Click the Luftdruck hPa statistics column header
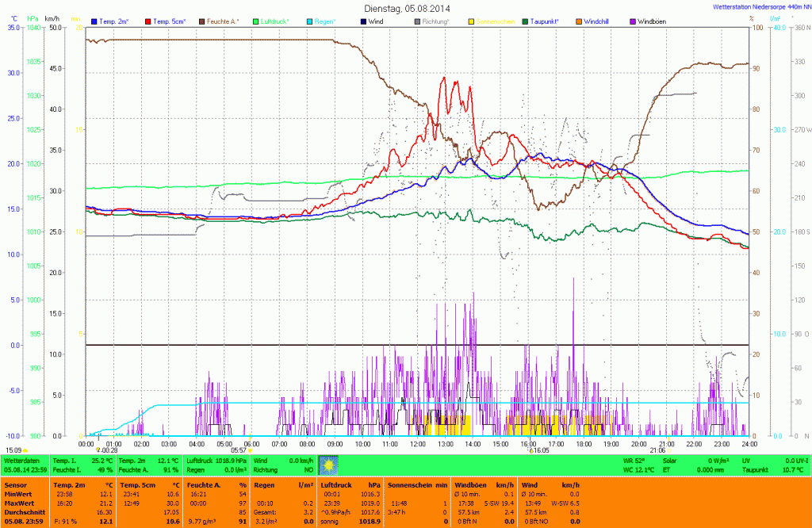This screenshot has height=528, width=812. point(350,484)
